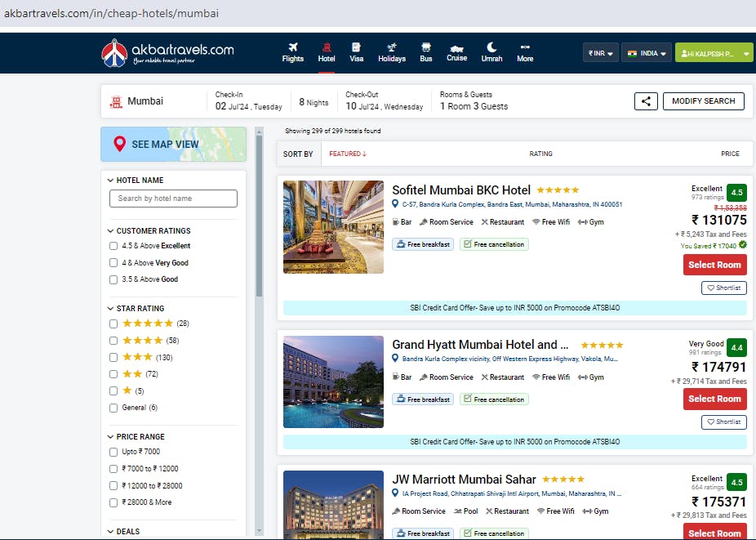Viewport: 756px width, 540px height.
Task: Select the Hotel tab
Action: (x=327, y=52)
